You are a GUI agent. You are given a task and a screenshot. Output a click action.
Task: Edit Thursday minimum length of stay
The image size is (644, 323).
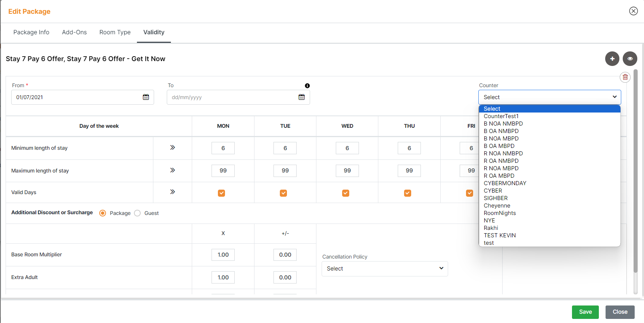409,148
